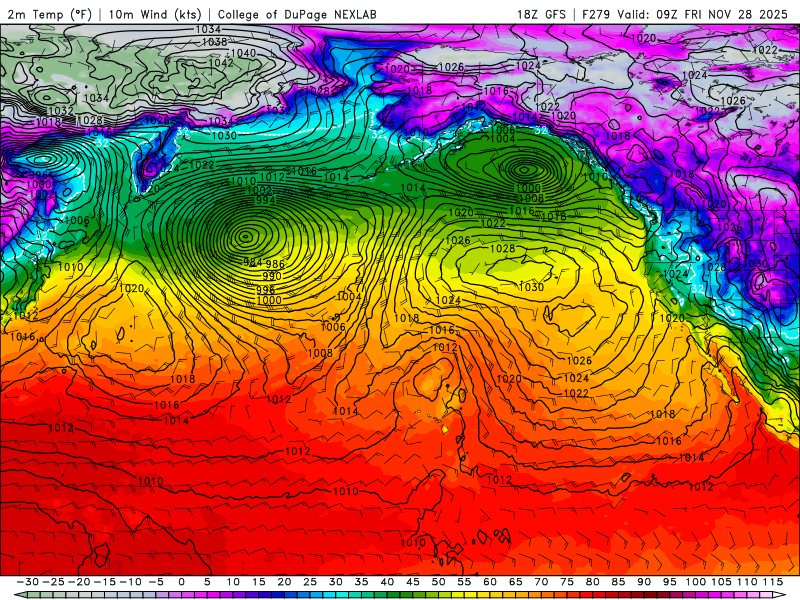
Task: Click the 45 label on the temperature scale
Action: point(413,582)
